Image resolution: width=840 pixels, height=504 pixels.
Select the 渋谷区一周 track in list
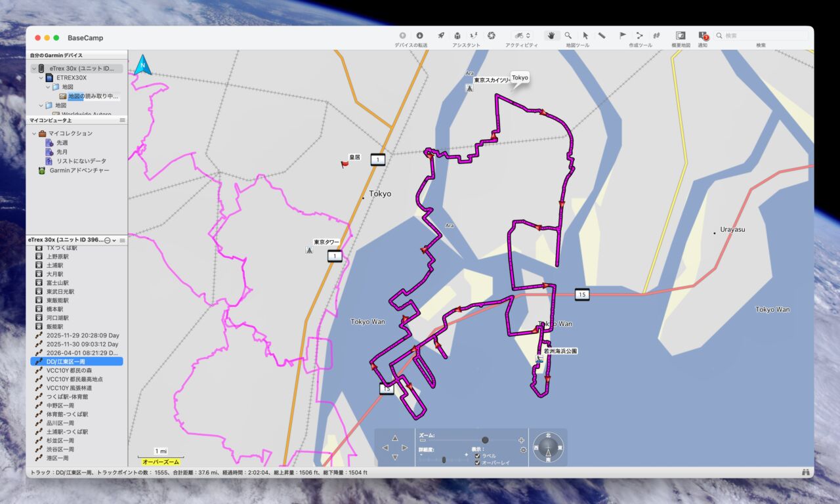coord(60,449)
